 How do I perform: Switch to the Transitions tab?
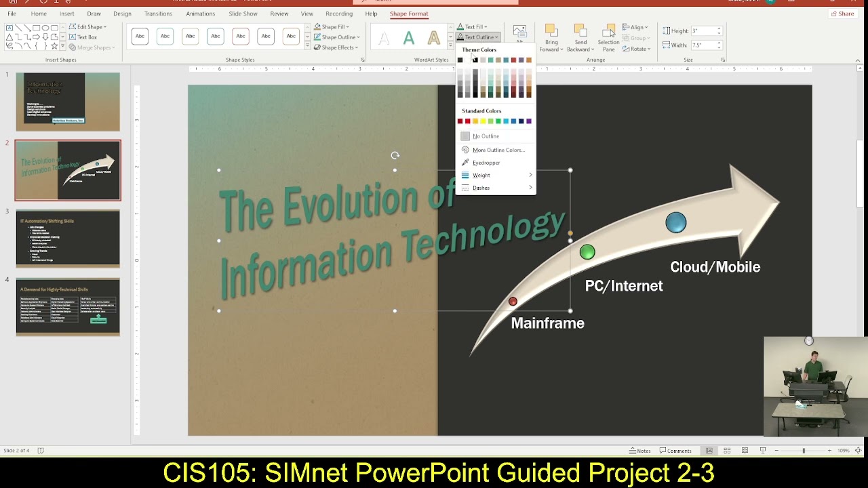[158, 14]
